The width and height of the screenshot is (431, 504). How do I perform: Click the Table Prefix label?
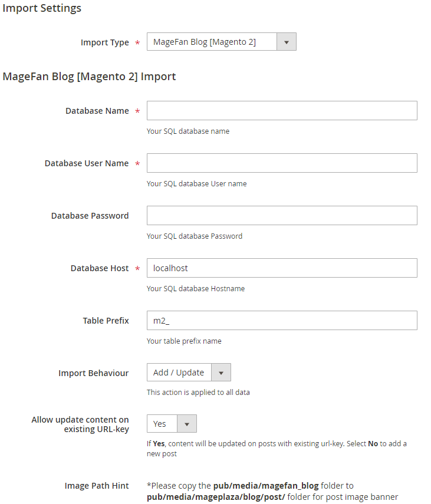click(x=106, y=321)
